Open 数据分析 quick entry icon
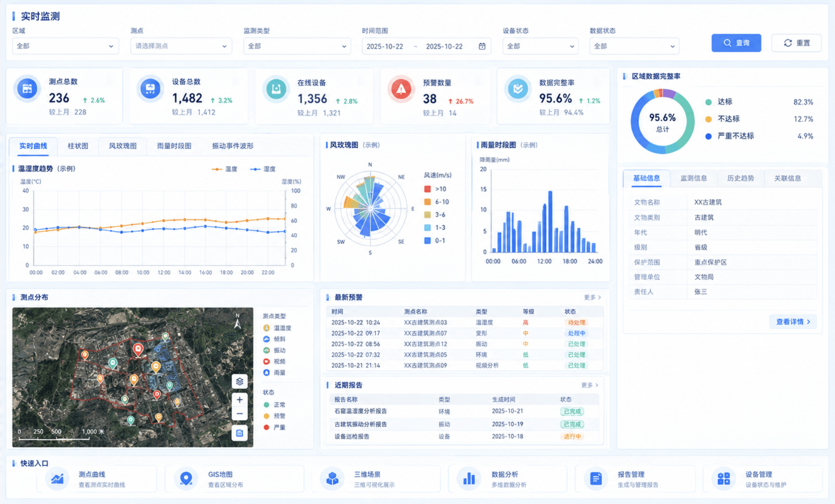 pos(469,479)
